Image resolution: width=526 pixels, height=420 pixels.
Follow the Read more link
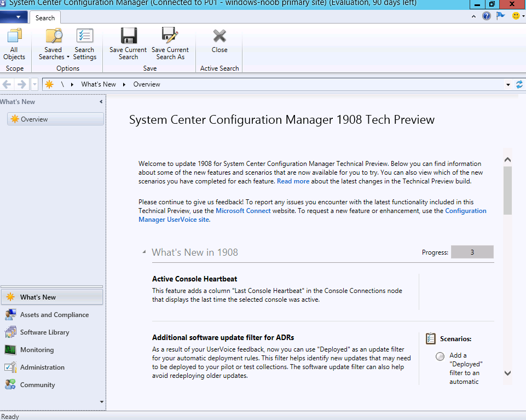pyautogui.click(x=293, y=181)
